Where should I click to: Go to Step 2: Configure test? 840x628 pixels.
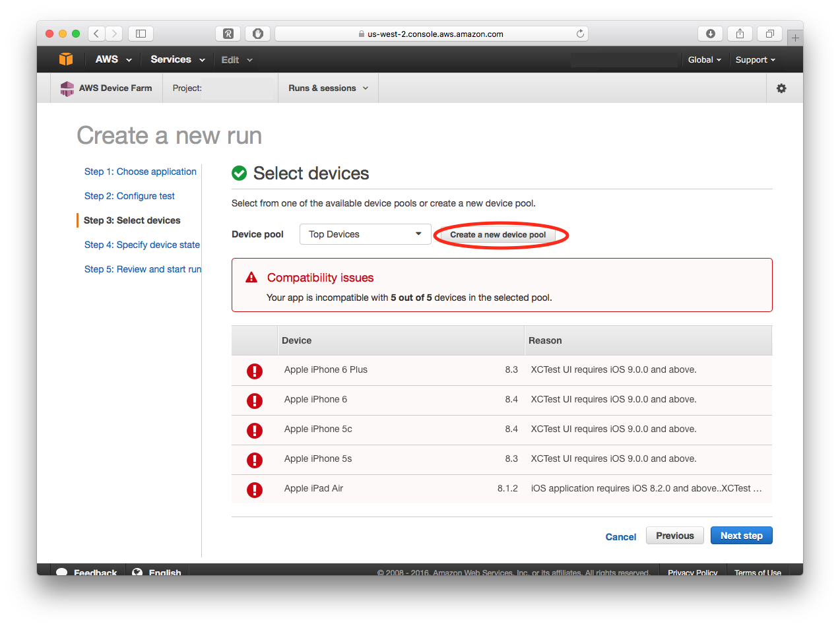pos(129,196)
